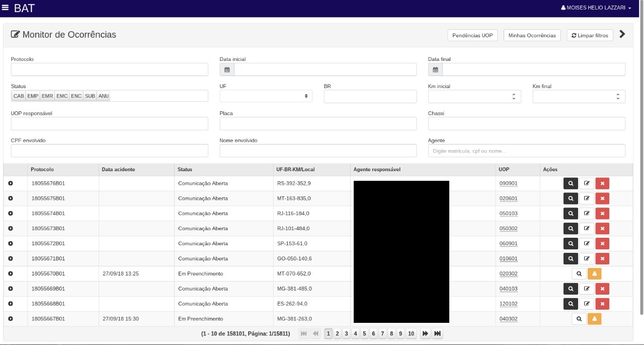Edit occurrence 18055674B01
Image resolution: width=644 pixels, height=345 pixels.
587,214
